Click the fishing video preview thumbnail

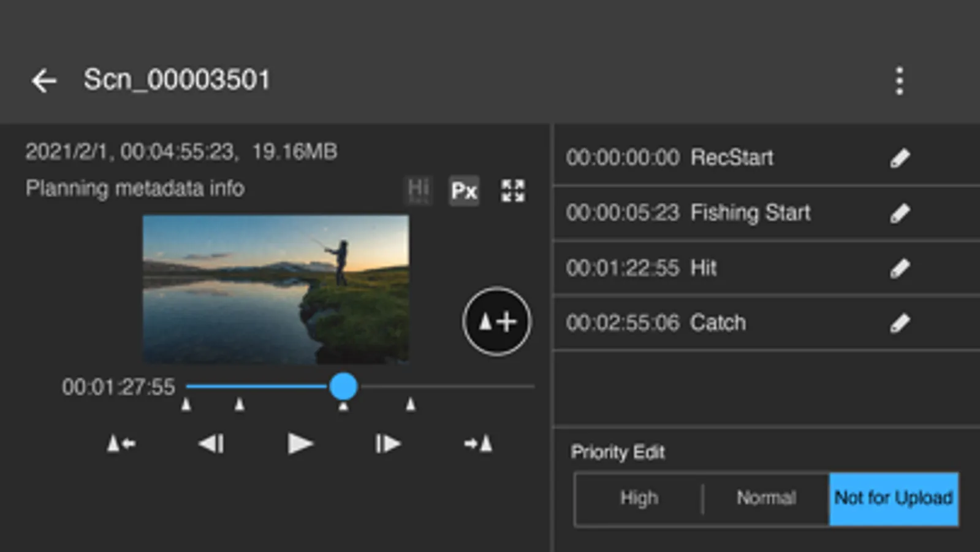click(x=276, y=289)
